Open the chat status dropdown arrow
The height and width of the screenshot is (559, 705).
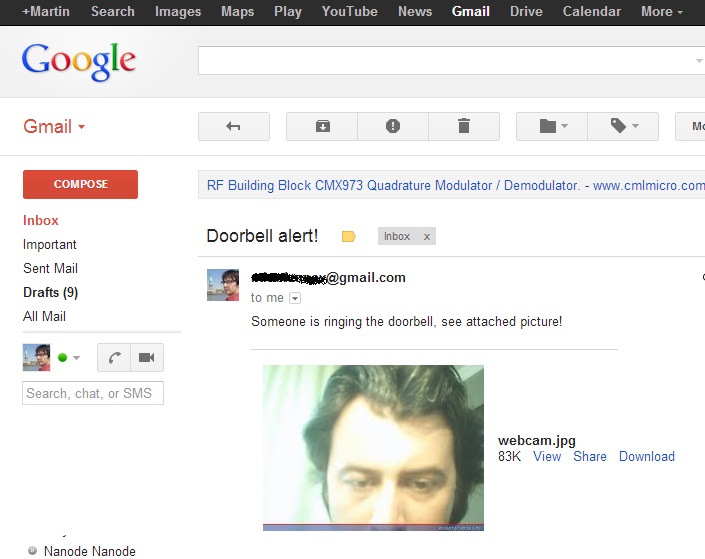(76, 358)
